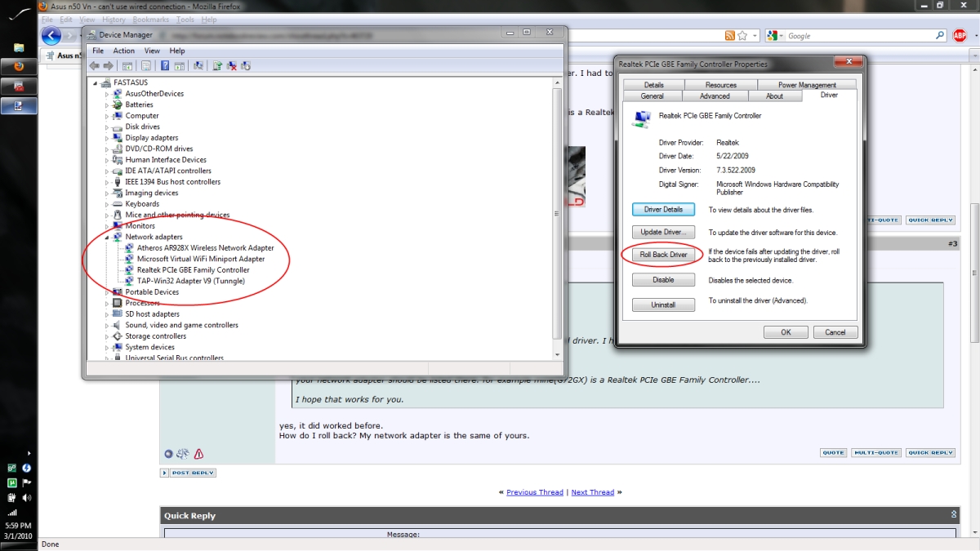Click into the Google search field
The image size is (980, 551).
860,36
